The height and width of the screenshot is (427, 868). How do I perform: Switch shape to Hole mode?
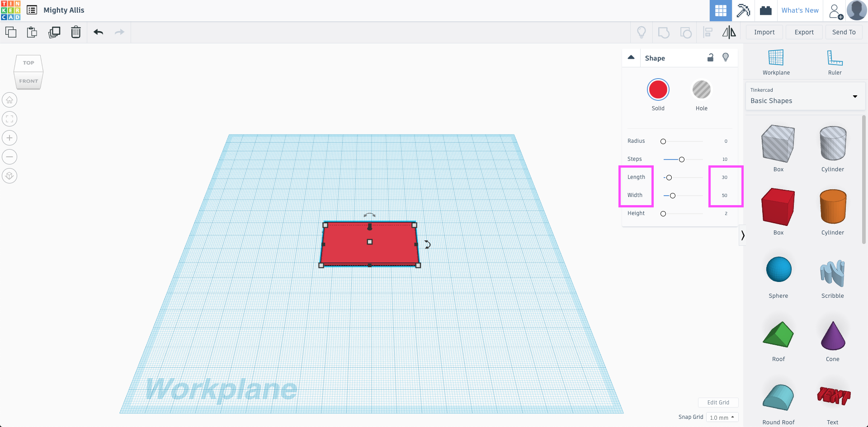pyautogui.click(x=701, y=89)
